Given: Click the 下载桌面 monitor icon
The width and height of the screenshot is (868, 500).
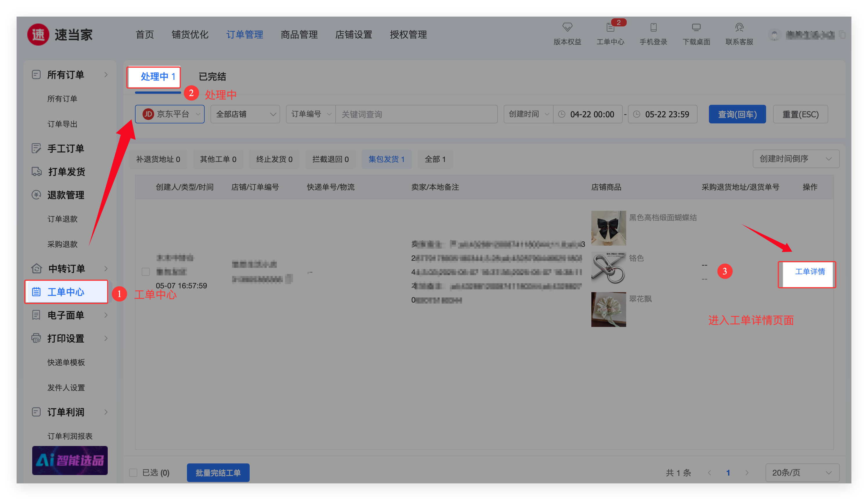Looking at the screenshot, I should (696, 28).
